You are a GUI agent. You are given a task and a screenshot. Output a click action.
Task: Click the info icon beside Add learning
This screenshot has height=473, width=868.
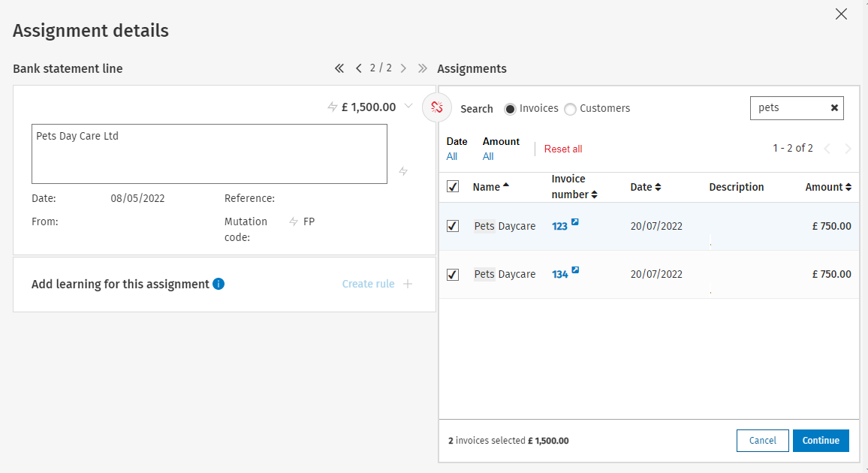[219, 284]
